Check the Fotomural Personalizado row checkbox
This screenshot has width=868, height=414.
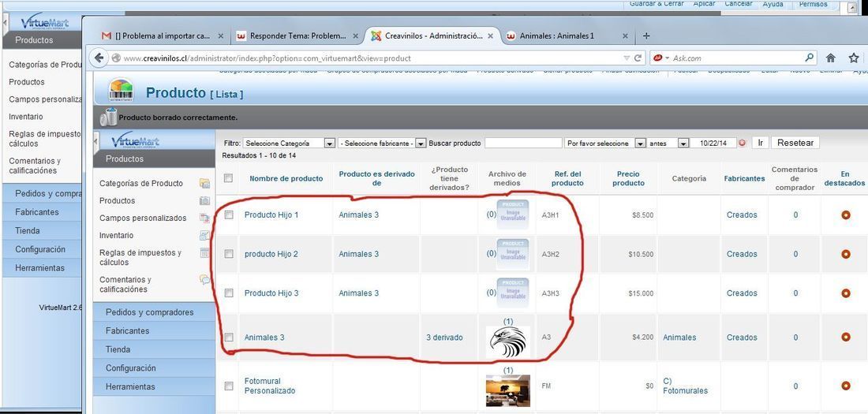pyautogui.click(x=229, y=386)
